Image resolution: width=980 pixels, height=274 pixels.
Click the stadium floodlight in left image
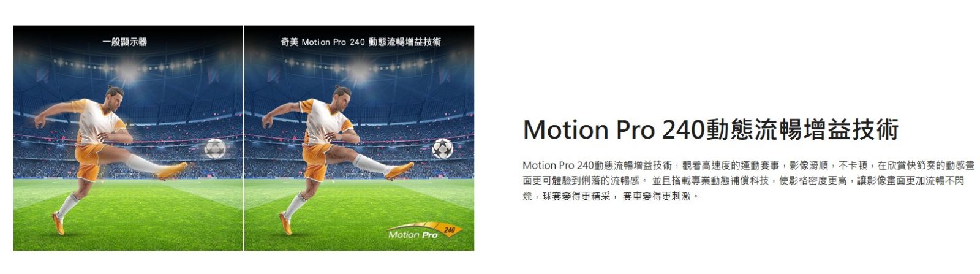tap(130, 72)
